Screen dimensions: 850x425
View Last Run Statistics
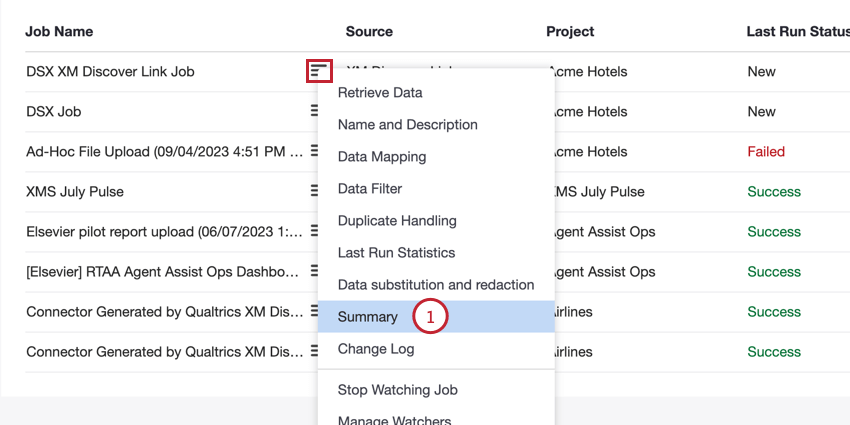pyautogui.click(x=396, y=253)
